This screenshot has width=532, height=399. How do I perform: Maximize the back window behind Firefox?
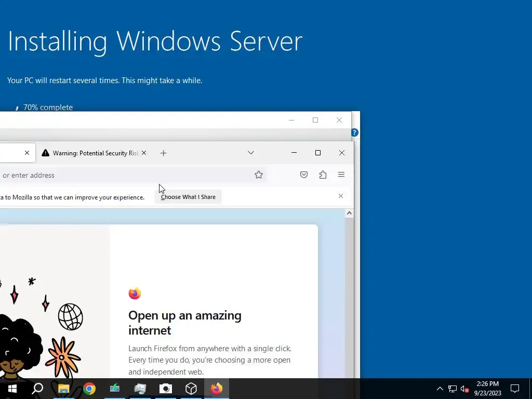pos(315,120)
